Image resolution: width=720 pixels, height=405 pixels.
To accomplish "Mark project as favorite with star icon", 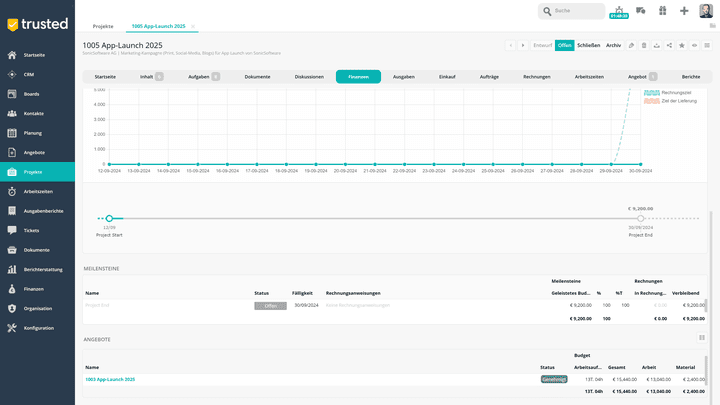I will click(681, 45).
